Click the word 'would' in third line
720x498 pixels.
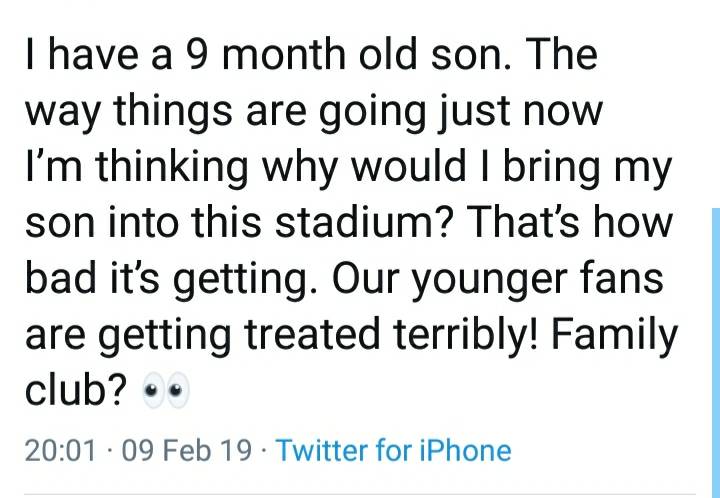click(x=409, y=166)
